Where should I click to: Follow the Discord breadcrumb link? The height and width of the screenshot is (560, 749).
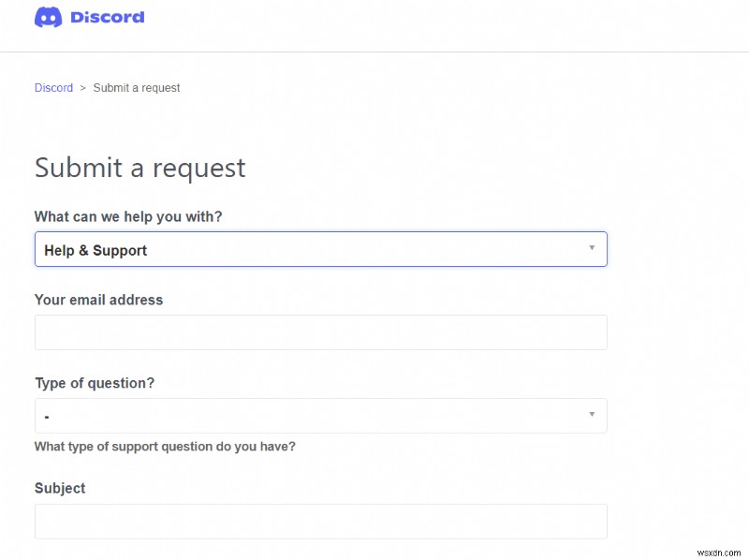coord(53,87)
